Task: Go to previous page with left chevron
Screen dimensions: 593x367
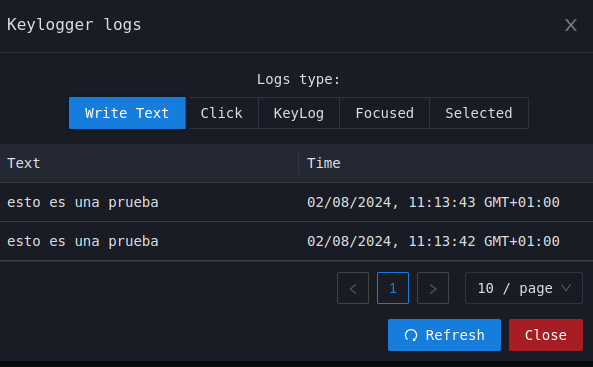Action: pyautogui.click(x=353, y=288)
